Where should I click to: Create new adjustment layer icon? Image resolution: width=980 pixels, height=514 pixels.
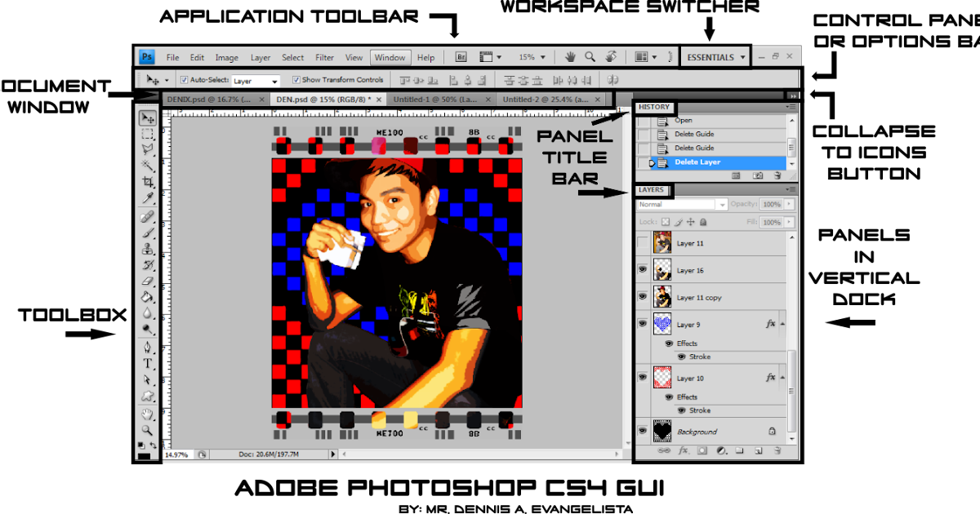coord(721,450)
